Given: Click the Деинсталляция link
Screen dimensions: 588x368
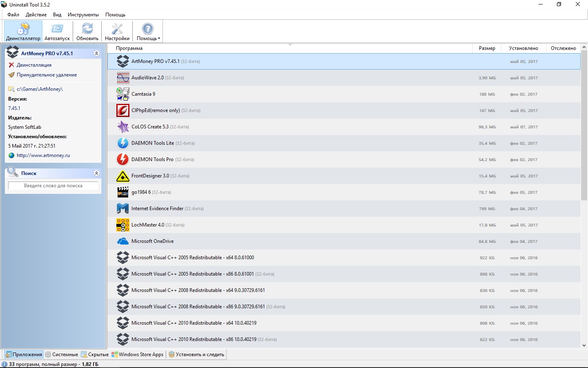Looking at the screenshot, I should point(34,65).
